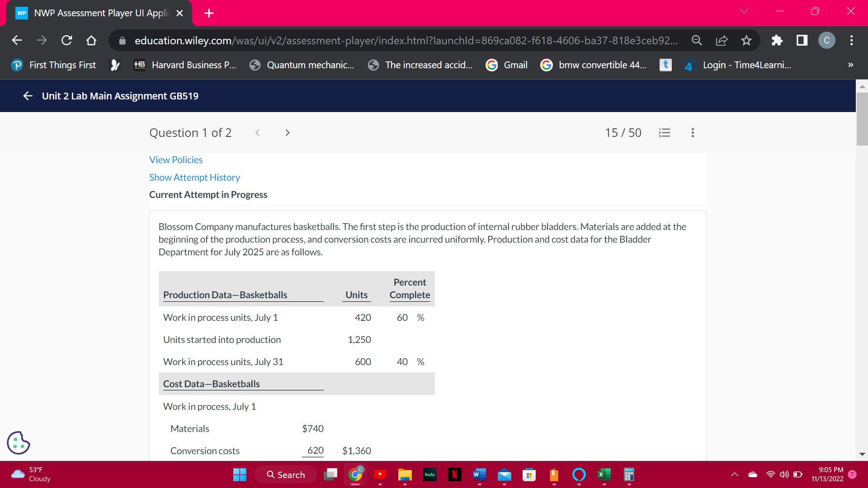Open cookie preferences icon
The width and height of the screenshot is (868, 488).
pos(19,443)
